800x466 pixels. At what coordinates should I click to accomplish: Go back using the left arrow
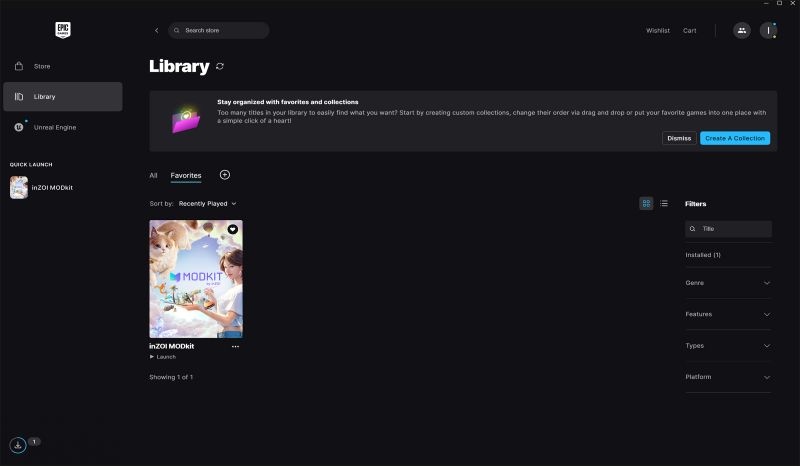pyautogui.click(x=157, y=31)
